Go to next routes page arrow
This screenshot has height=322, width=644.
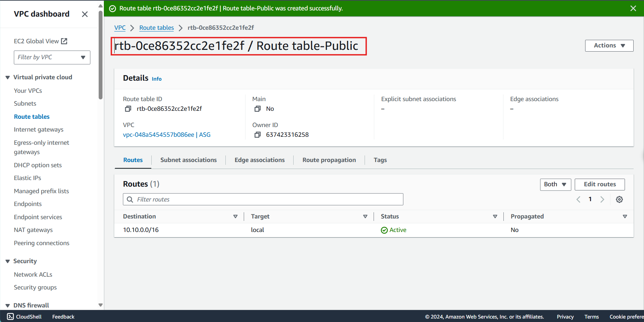coord(602,199)
